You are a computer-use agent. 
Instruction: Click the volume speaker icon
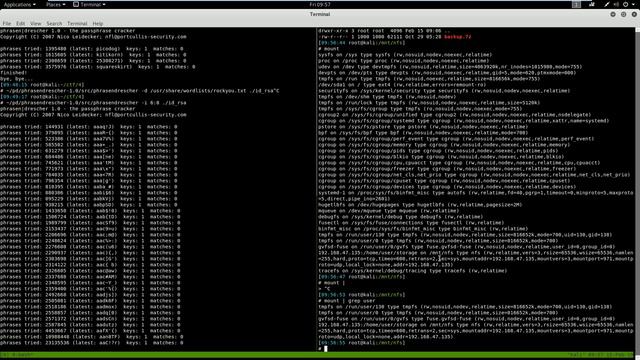pyautogui.click(x=616, y=4)
